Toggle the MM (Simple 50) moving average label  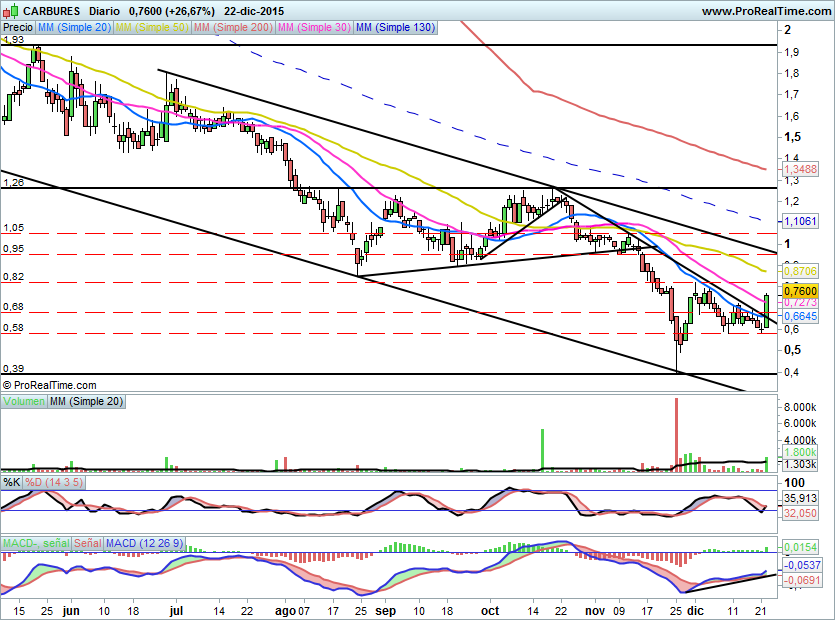(x=152, y=28)
